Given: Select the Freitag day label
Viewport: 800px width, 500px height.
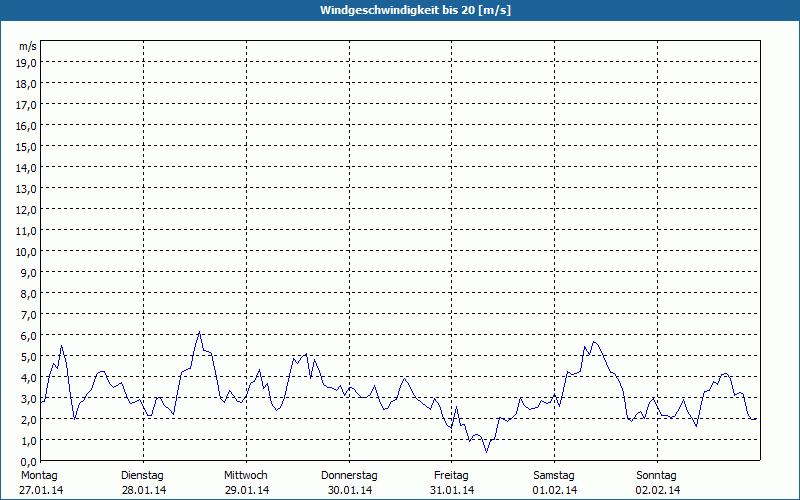Looking at the screenshot, I should pyautogui.click(x=451, y=475).
